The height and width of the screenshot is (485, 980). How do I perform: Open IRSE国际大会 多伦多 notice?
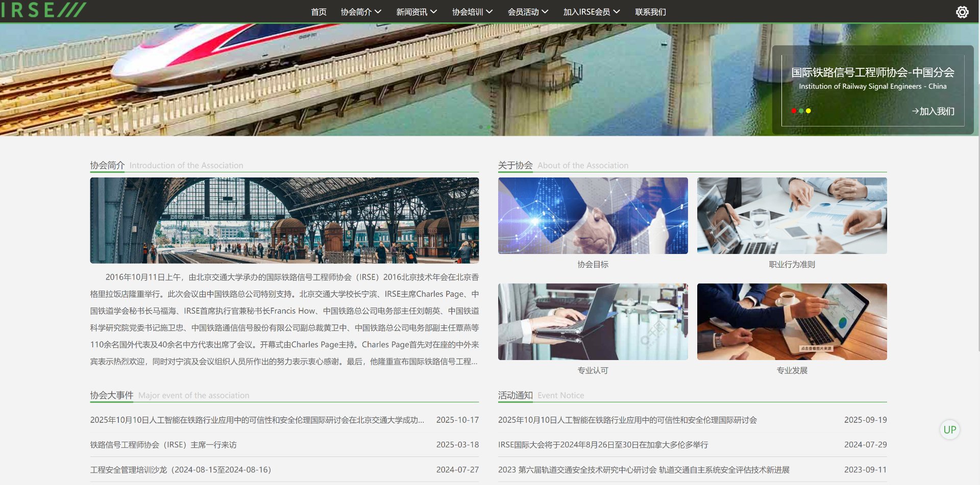click(693, 445)
